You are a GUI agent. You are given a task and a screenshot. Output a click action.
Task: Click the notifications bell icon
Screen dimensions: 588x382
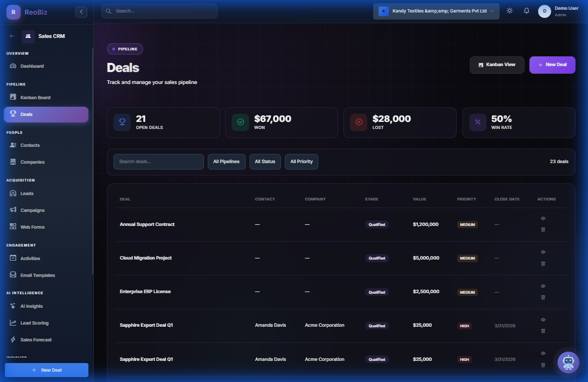[x=526, y=10]
